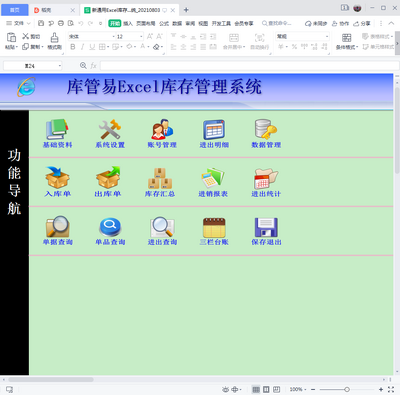Click the Paste clipboard icon
Image resolution: width=400 pixels, height=395 pixels.
tap(11, 37)
